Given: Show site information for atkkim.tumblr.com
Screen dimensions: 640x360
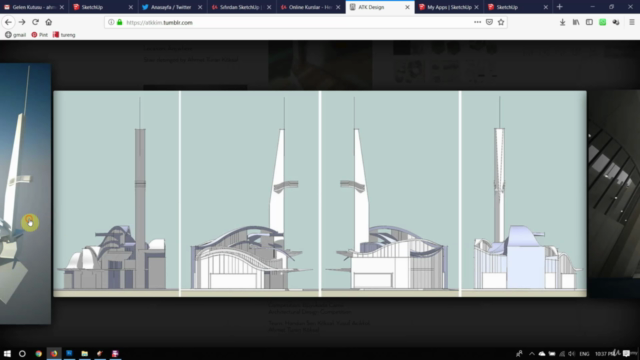Looking at the screenshot, I should coord(111,22).
